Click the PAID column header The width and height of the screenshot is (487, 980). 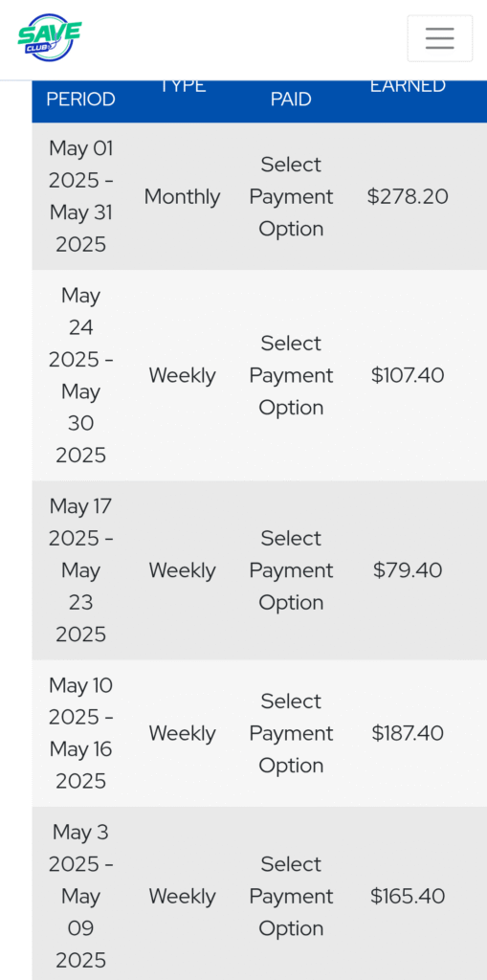291,99
